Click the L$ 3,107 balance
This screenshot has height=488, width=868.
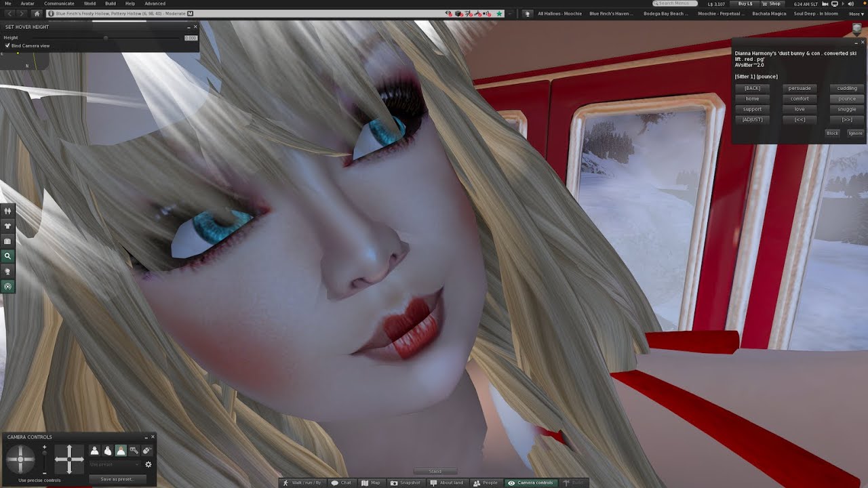click(715, 3)
